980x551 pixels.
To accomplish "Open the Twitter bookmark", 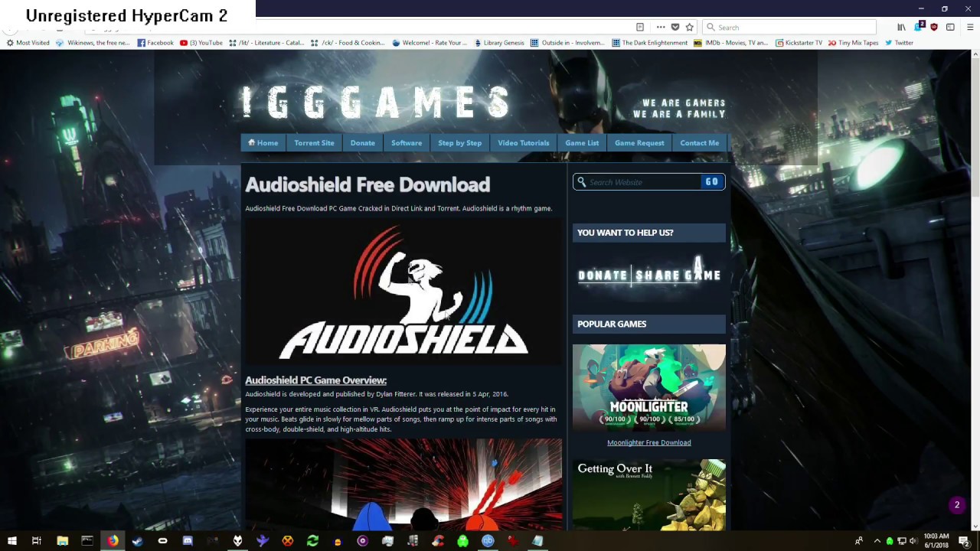I will [899, 43].
